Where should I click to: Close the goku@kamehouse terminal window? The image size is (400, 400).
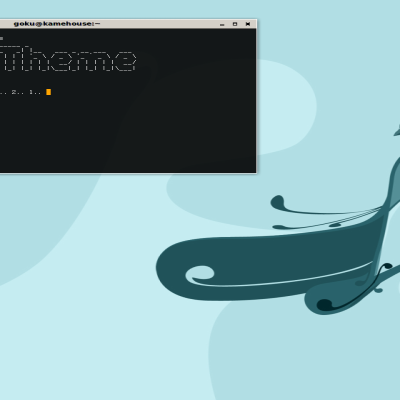(248, 24)
